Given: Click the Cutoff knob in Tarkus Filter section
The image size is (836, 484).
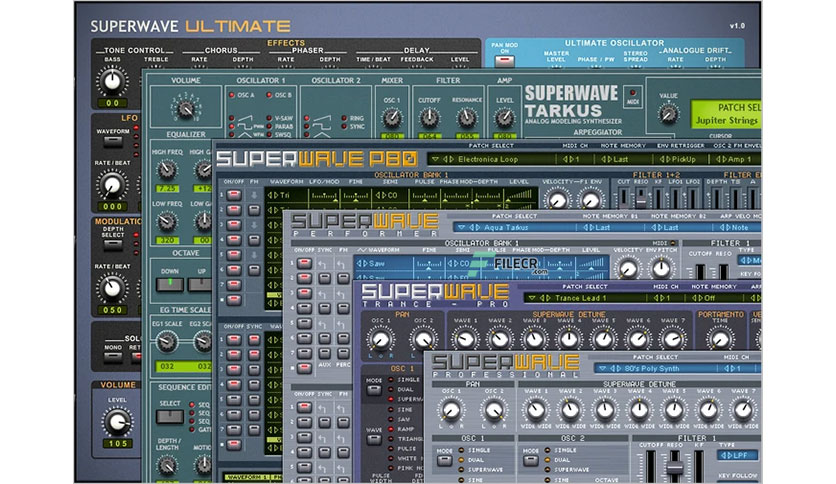Looking at the screenshot, I should click(429, 118).
